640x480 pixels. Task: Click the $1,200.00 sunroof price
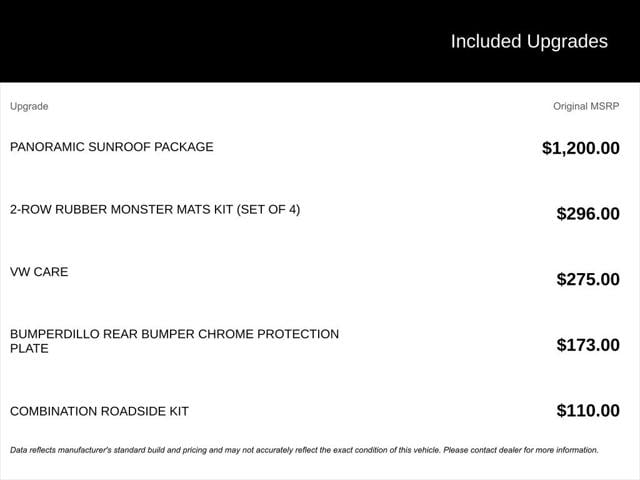pyautogui.click(x=580, y=148)
